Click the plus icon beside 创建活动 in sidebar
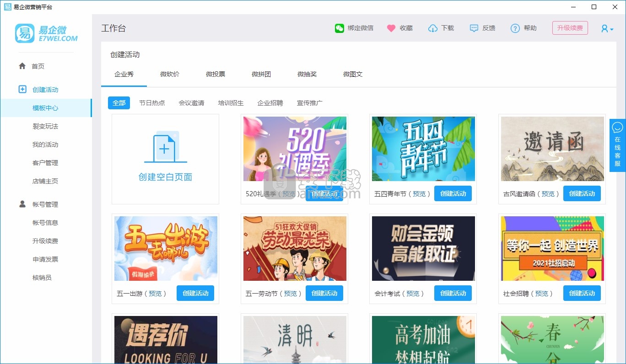Screen dimensions: 626x364 pos(22,89)
